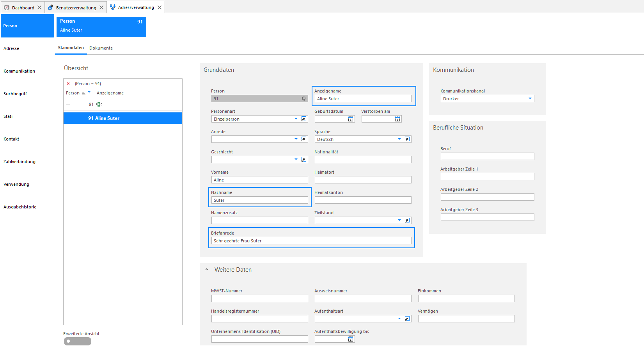Screen dimensions: 644x354
Task: Select the 91 Aline Suter row
Action: pyautogui.click(x=123, y=118)
